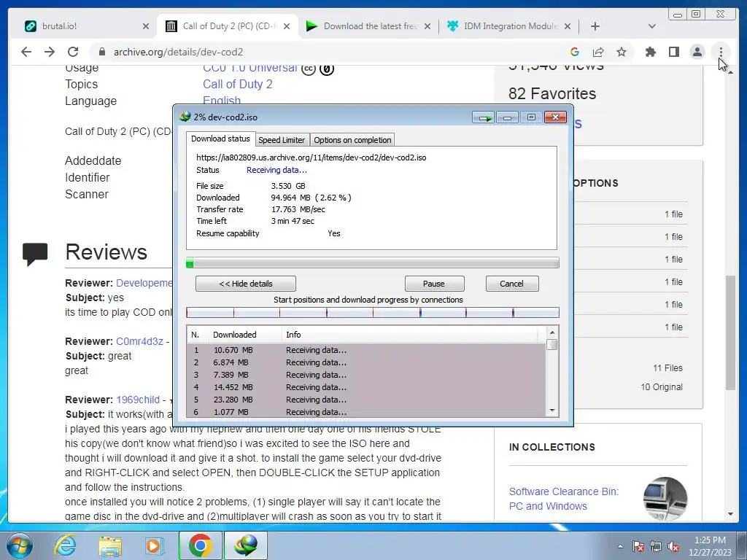747x560 pixels.
Task: Click the Google icon in address bar
Action: (575, 52)
